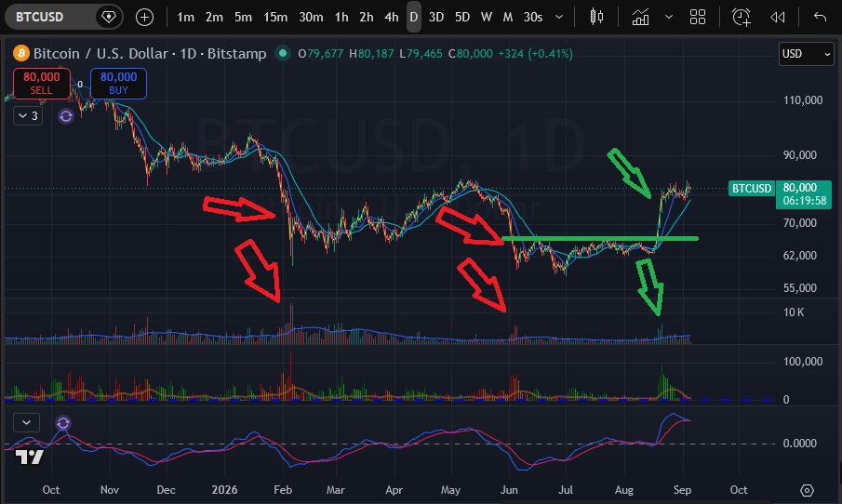Click the H80,187 high value
This screenshot has width=842, height=504.
coord(371,54)
